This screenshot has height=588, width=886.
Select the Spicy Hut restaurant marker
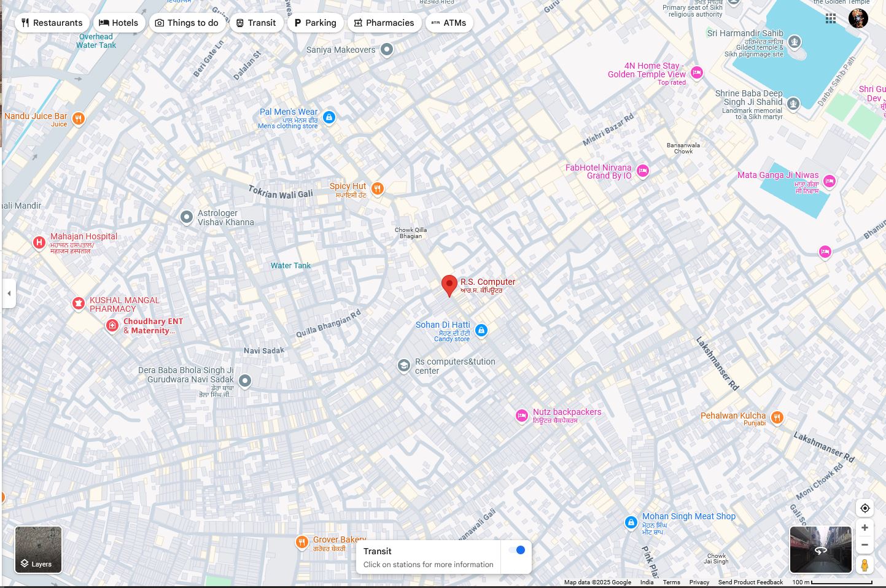[x=378, y=189]
